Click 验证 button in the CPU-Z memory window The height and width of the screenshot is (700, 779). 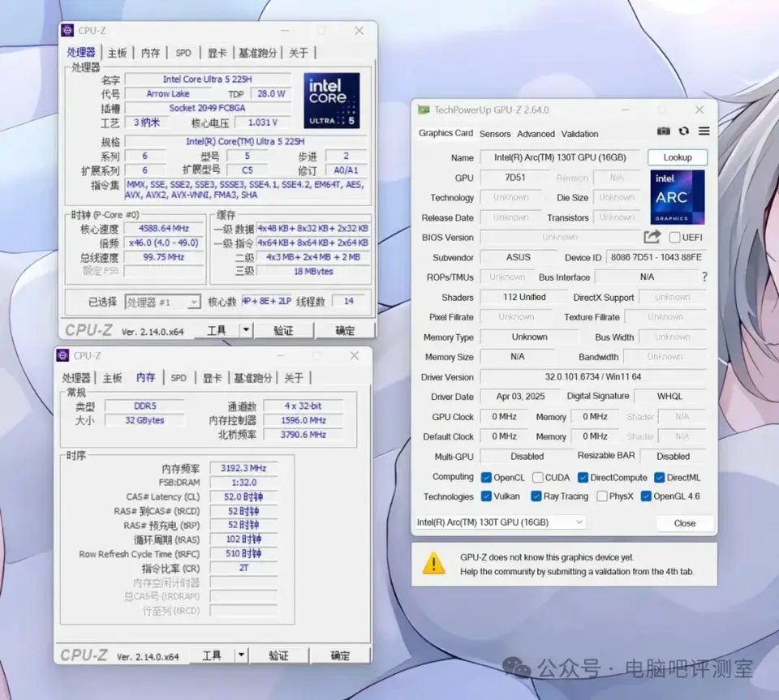coord(278,656)
